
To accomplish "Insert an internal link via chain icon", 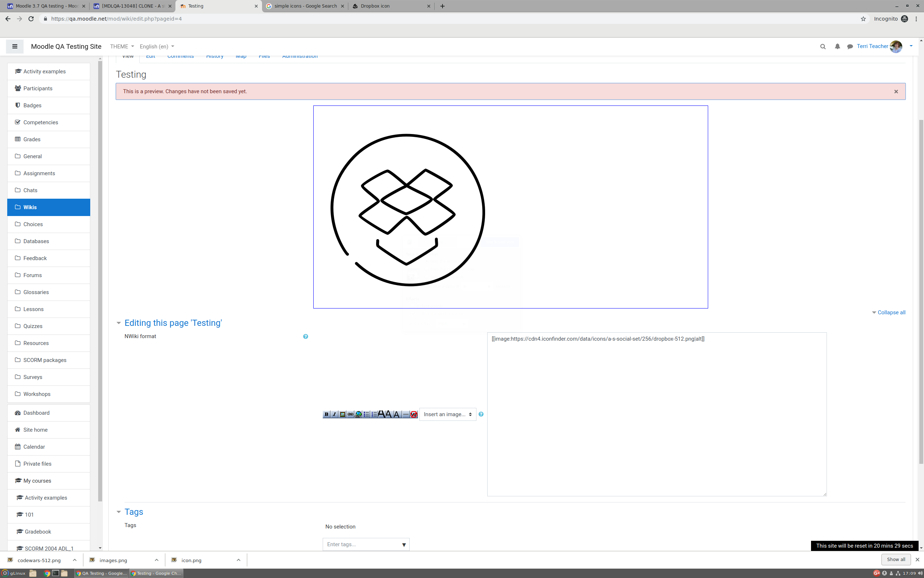I will pos(350,414).
